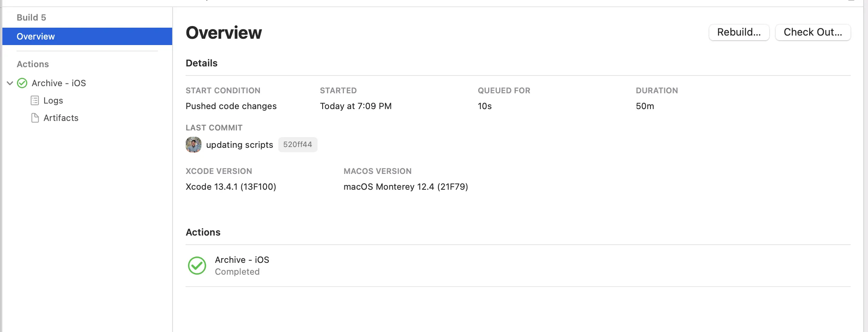Click the 10s queued-for value
This screenshot has height=332, width=868.
485,106
